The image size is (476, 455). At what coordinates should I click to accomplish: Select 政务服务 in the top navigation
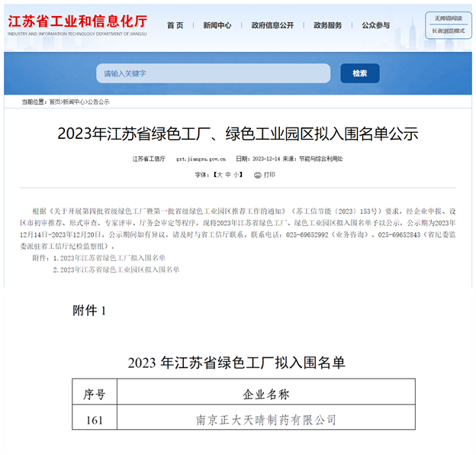click(x=328, y=25)
